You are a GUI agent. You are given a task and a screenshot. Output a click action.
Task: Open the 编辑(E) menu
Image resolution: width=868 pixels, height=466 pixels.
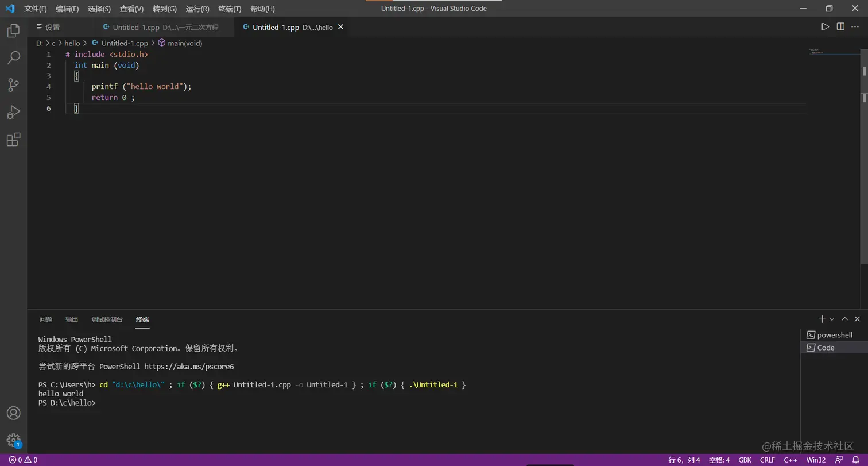(x=67, y=9)
